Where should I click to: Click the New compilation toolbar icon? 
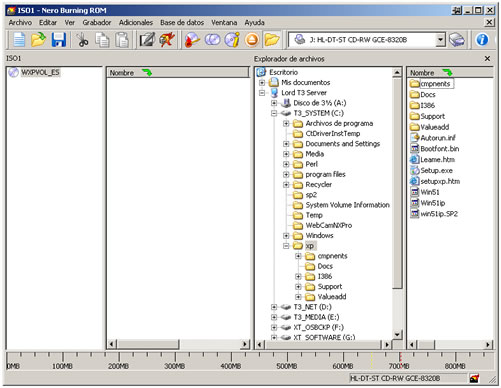[x=19, y=40]
